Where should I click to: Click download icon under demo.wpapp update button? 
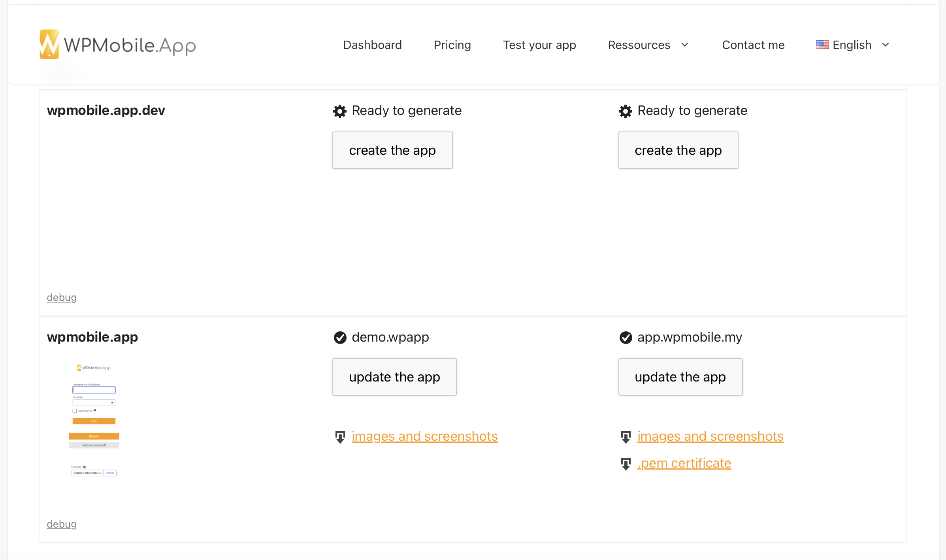340,437
